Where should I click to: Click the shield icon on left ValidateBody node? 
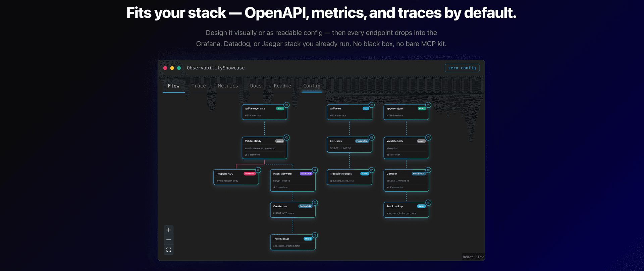point(286,138)
